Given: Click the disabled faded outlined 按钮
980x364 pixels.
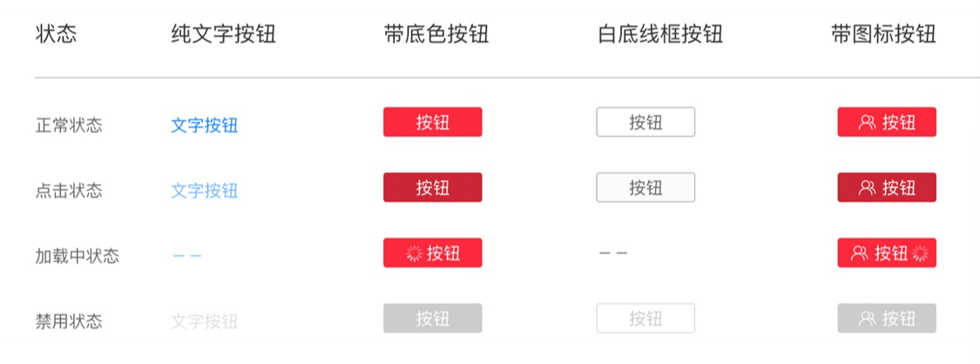Looking at the screenshot, I should tap(645, 318).
